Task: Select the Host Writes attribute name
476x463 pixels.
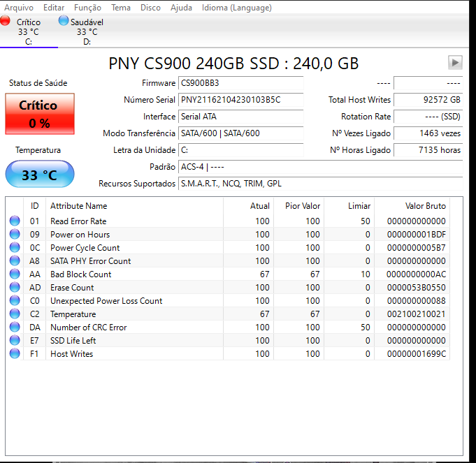Action: point(71,354)
